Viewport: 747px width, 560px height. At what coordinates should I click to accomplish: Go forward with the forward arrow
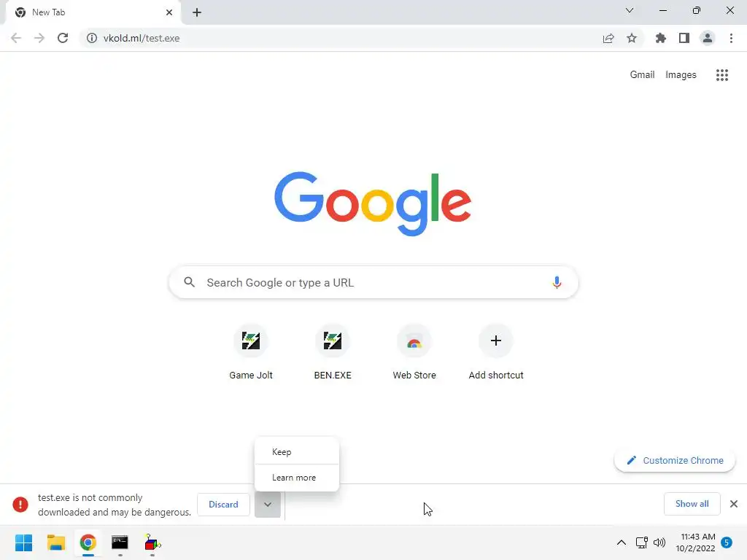(x=39, y=38)
